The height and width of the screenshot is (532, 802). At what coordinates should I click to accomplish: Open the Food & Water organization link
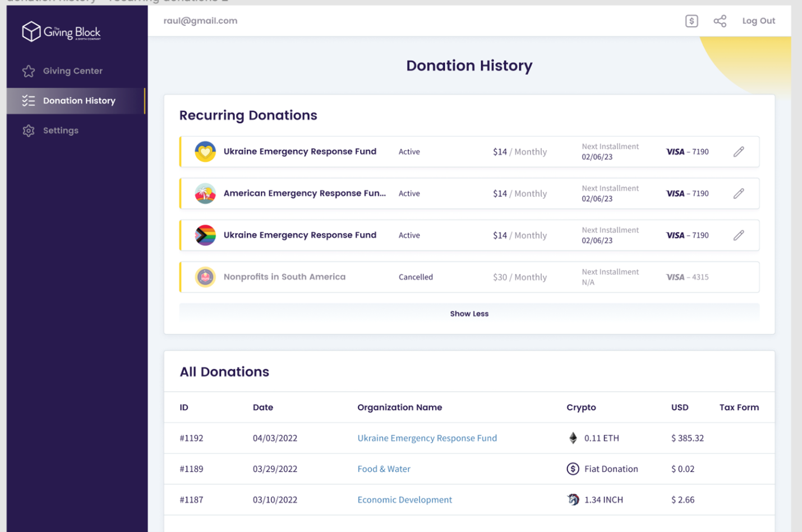[384, 469]
